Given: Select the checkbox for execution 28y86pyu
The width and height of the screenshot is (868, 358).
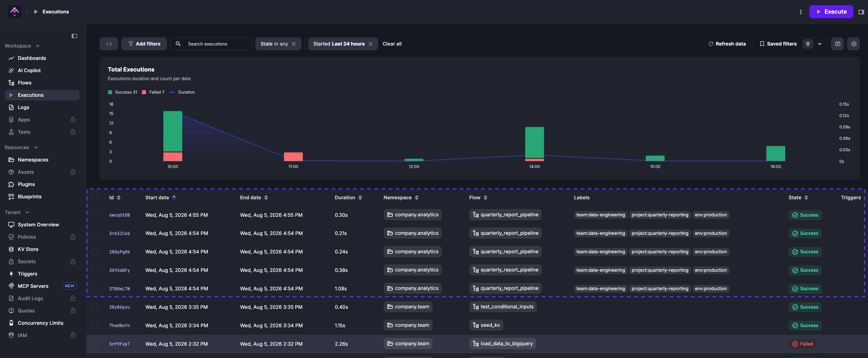Looking at the screenshot, I should click(x=95, y=307).
